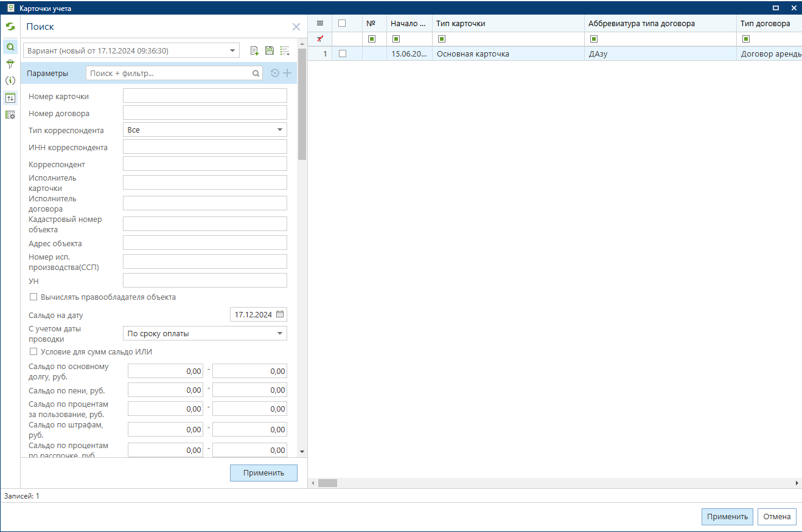Clear grid filters with red icon
Image resolution: width=802 pixels, height=532 pixels.
point(320,39)
